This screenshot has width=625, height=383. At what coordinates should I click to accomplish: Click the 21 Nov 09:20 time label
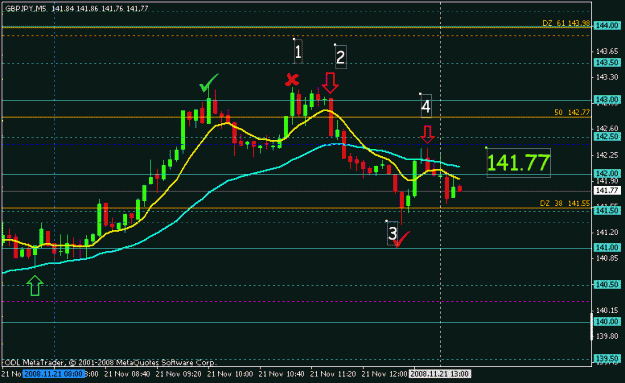179,374
